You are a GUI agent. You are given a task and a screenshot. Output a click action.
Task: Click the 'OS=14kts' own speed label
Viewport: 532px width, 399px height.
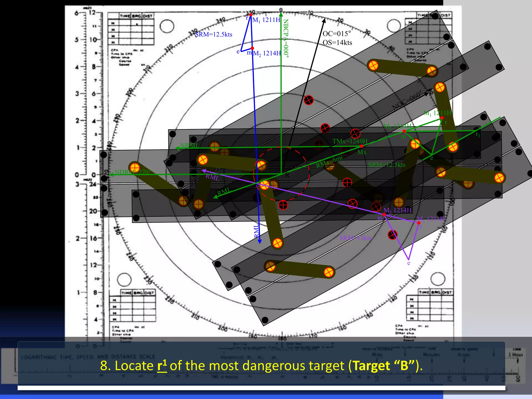click(x=337, y=43)
